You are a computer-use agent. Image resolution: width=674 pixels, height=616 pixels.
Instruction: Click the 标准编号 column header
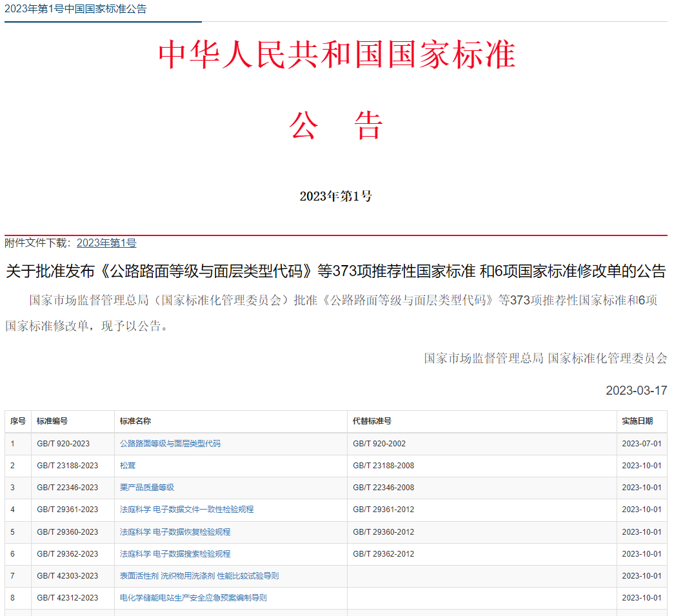(52, 421)
